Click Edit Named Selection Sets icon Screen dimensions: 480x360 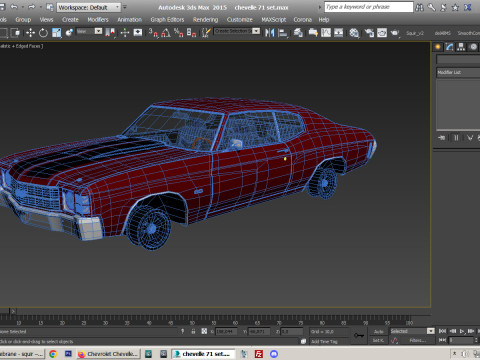point(206,32)
